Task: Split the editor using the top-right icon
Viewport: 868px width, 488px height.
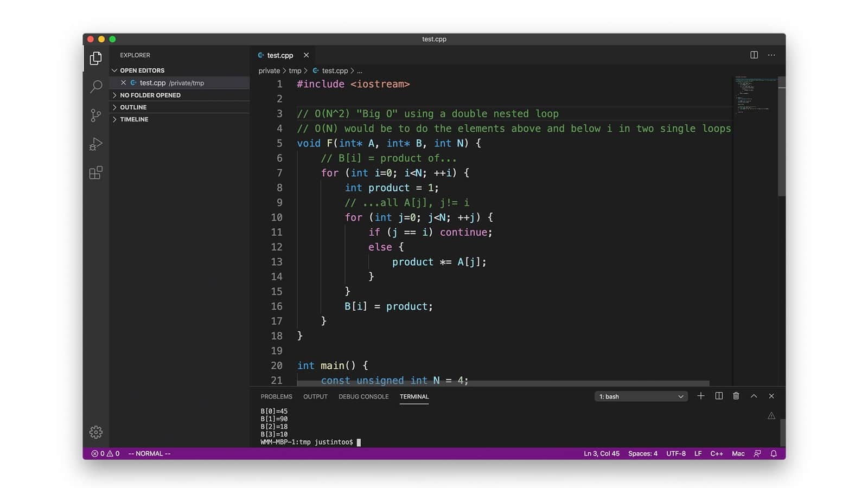Action: coord(754,55)
